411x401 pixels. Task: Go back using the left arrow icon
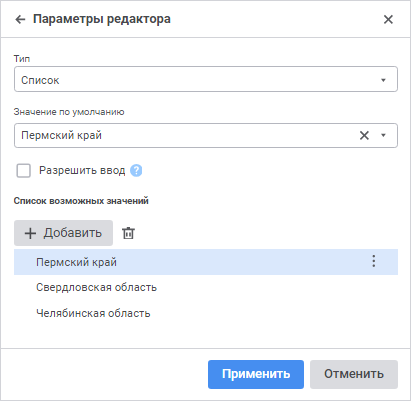click(x=20, y=19)
